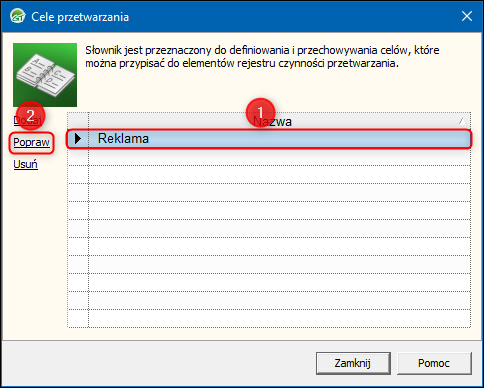
Task: Click the Słownik description text paragraph
Action: [x=262, y=56]
